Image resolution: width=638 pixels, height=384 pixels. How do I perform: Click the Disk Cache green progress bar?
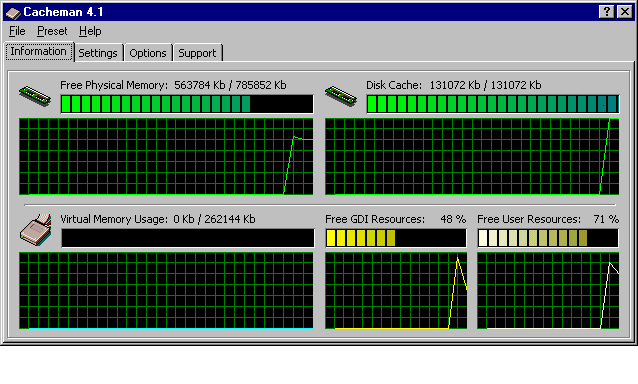pos(493,104)
